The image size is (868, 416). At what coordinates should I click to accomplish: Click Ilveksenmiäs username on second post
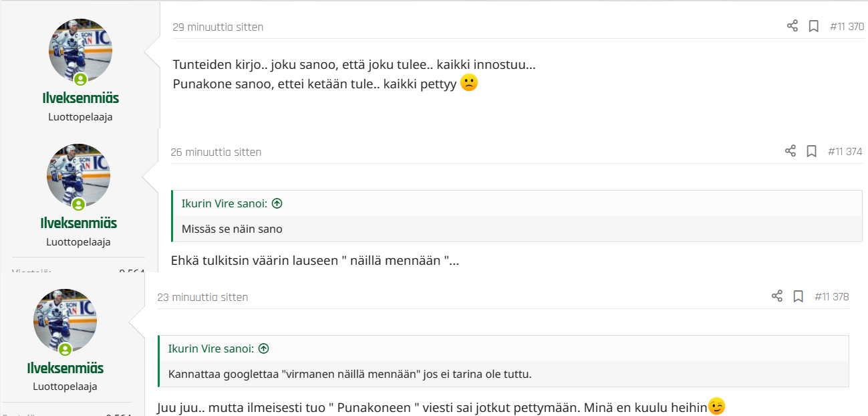[x=78, y=223]
